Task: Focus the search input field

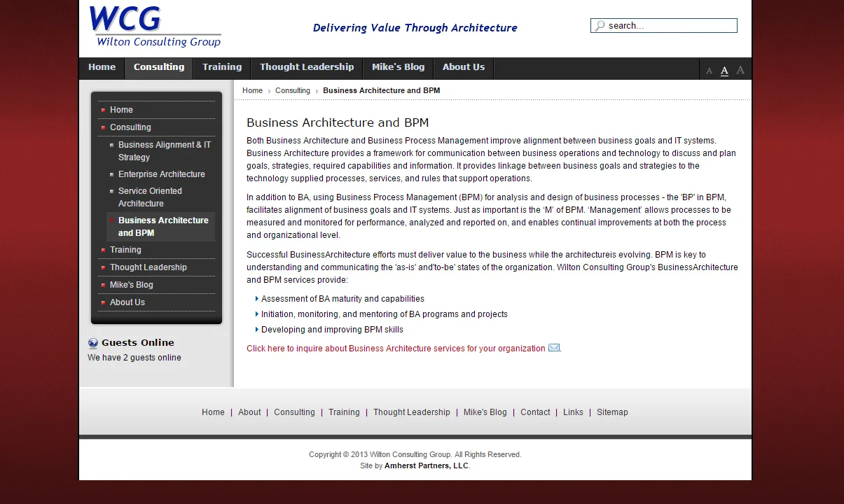Action: 664,26
